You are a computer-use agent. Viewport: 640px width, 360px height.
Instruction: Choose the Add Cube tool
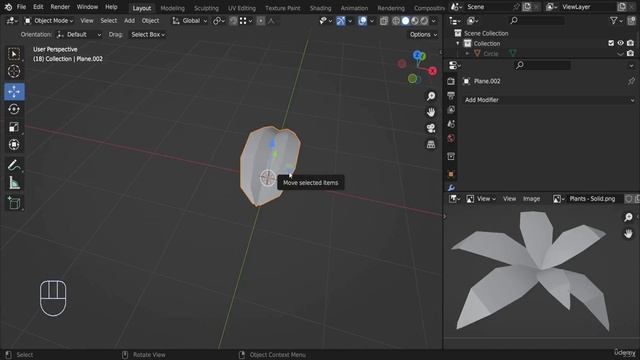[14, 203]
